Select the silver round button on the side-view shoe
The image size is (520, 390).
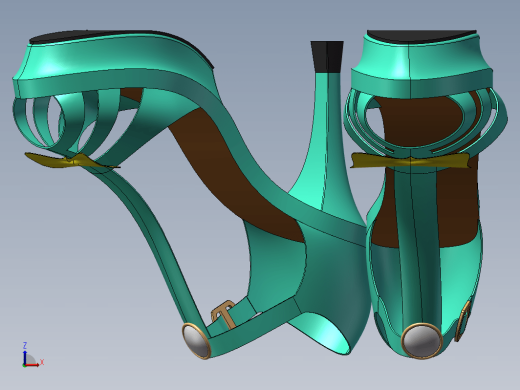tap(196, 341)
